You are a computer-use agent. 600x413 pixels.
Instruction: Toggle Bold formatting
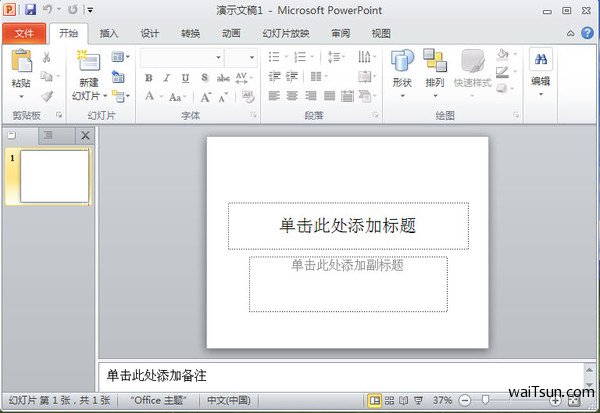[147, 78]
